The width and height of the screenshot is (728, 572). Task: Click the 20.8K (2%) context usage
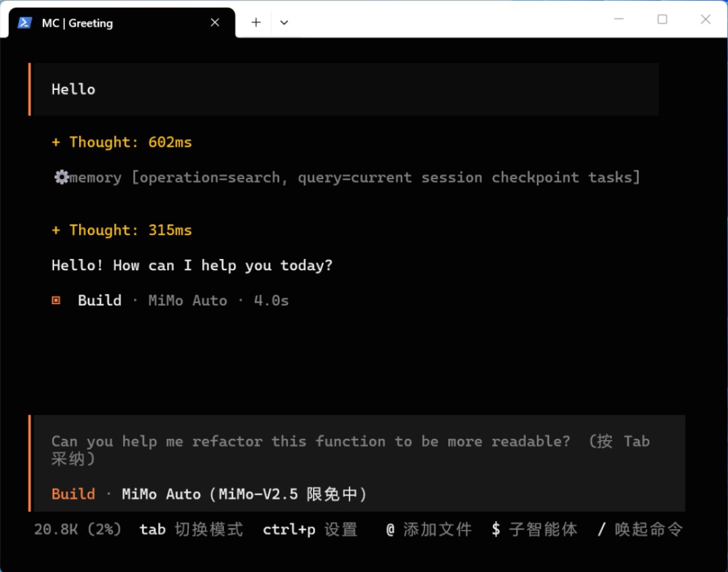tap(78, 529)
